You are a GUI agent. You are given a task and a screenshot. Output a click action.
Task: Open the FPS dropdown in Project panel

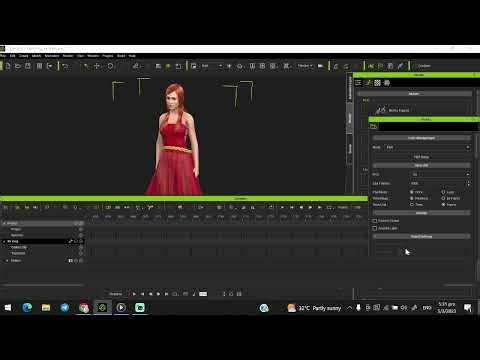point(440,174)
